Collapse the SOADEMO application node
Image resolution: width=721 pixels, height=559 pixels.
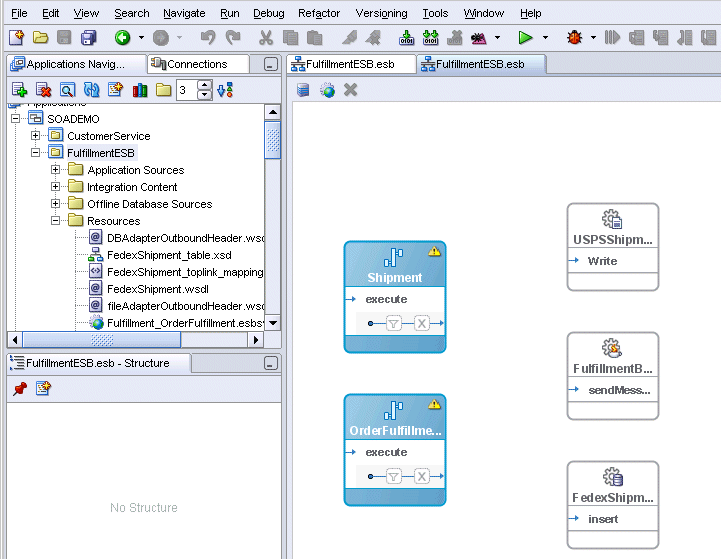pyautogui.click(x=15, y=119)
